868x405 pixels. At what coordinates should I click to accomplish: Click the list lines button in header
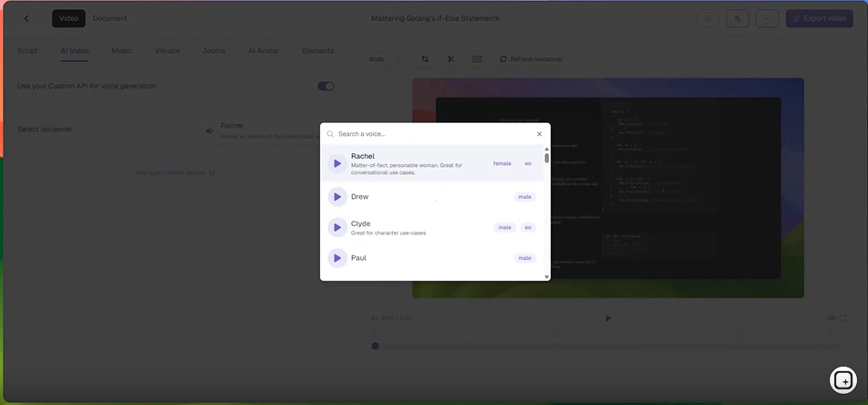click(708, 18)
